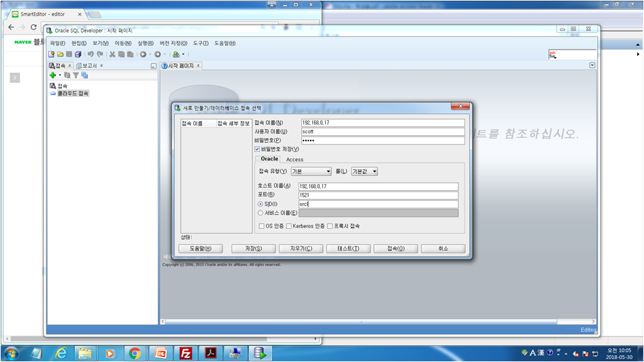Image resolution: width=644 pixels, height=362 pixels.
Task: Click the Schema Browser icon in connections panel
Action: point(84,75)
